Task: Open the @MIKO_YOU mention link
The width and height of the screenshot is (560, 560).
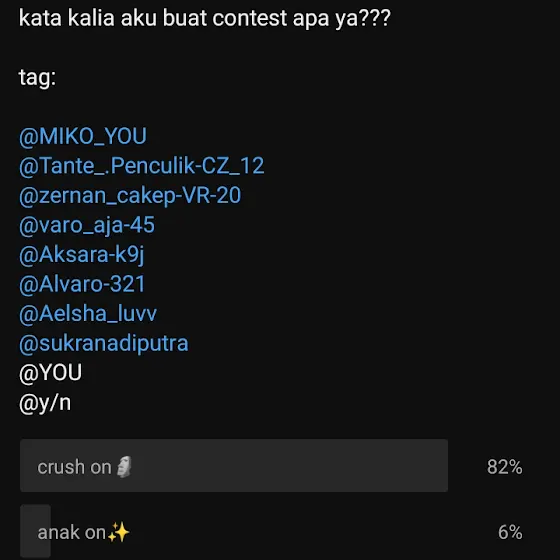Action: [x=83, y=136]
